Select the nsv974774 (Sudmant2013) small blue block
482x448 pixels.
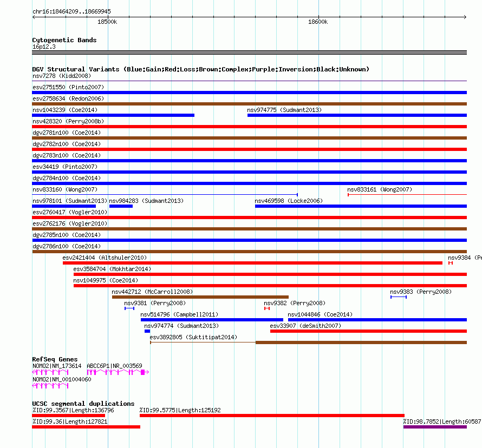pos(147,331)
